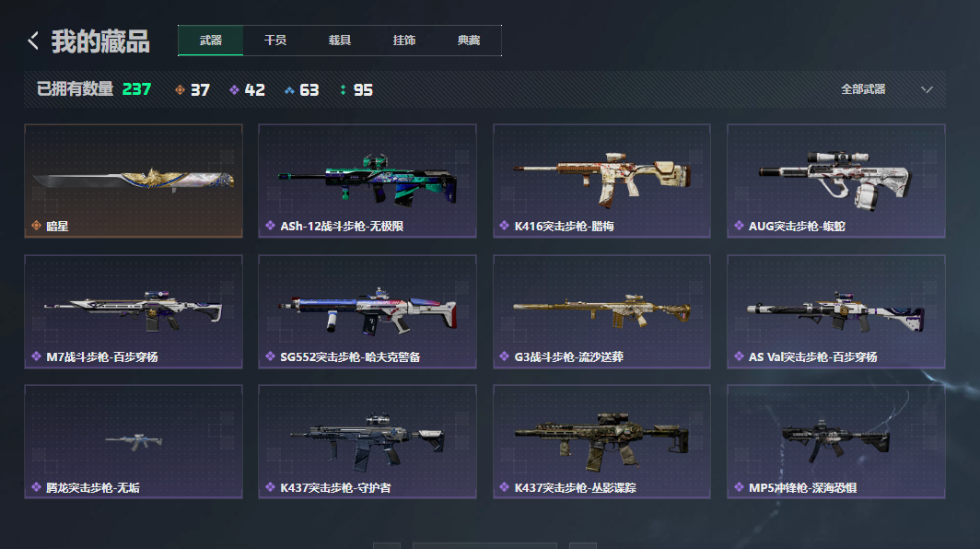Select the 暗星 knife item card
Image resolution: width=980 pixels, height=549 pixels.
(x=134, y=181)
